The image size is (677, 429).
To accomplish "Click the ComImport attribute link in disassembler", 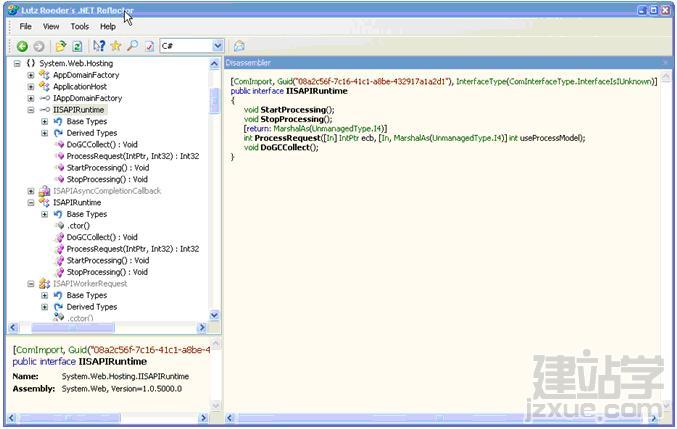I will point(253,82).
